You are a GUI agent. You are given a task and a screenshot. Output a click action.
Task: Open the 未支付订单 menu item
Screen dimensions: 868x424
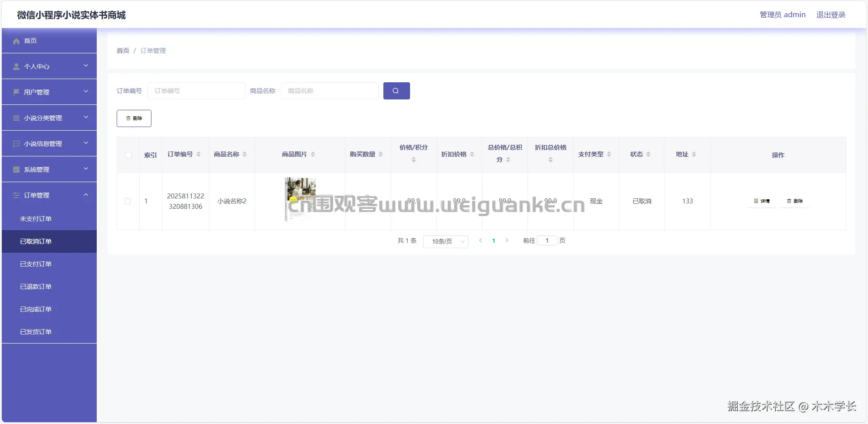[x=36, y=218]
